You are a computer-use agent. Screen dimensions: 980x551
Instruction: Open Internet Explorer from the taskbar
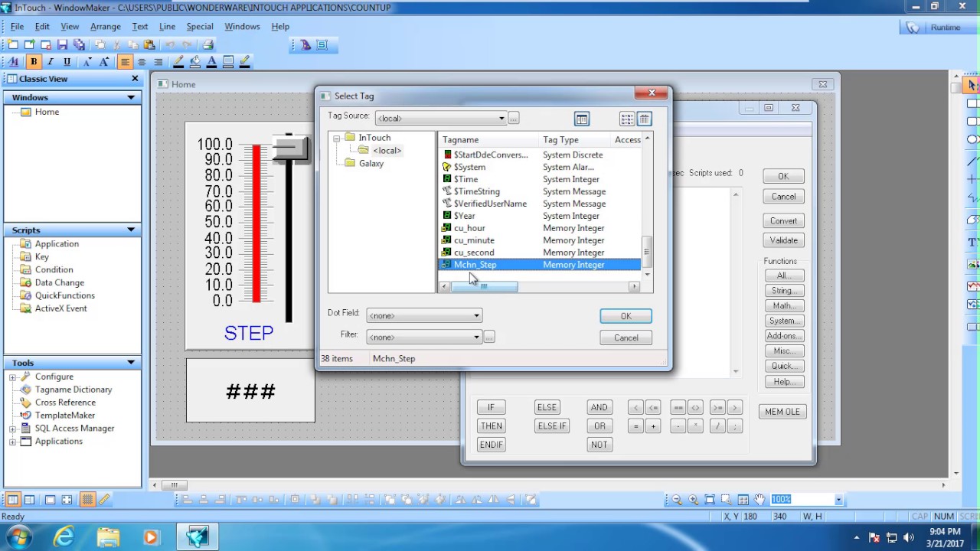[64, 537]
